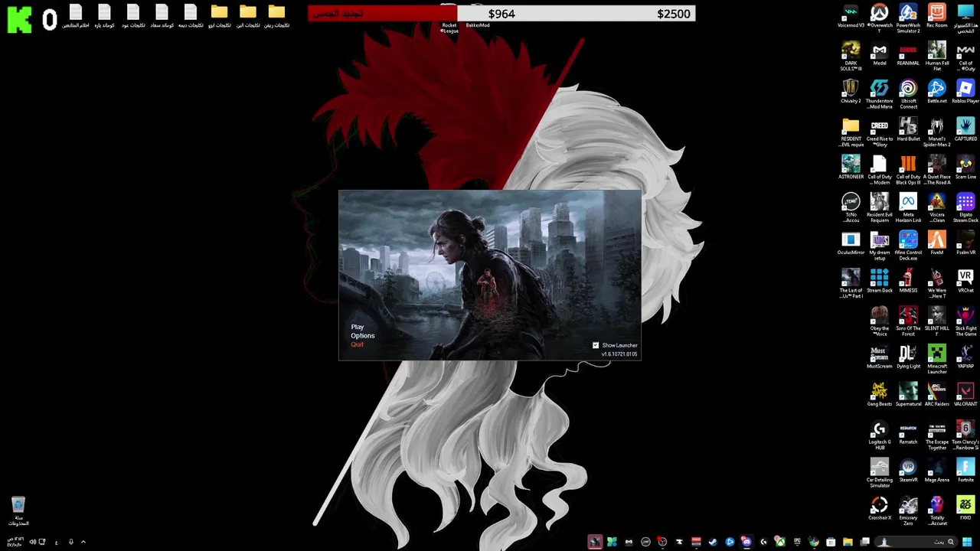Open Sons Of The Forest shortcut

tap(908, 320)
